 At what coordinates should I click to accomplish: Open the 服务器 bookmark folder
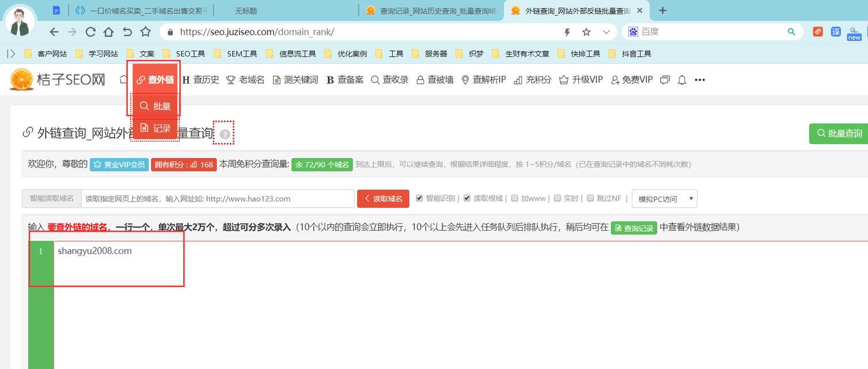coord(430,54)
